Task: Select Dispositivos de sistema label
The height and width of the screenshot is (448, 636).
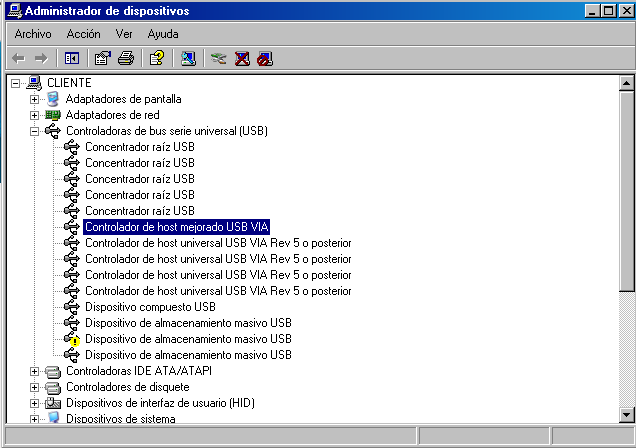Action: click(x=120, y=418)
